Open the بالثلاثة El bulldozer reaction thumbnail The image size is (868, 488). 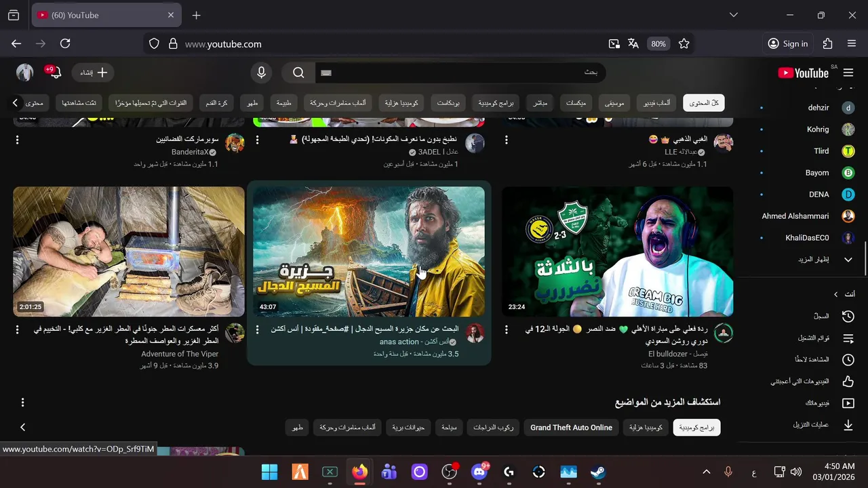(x=617, y=251)
